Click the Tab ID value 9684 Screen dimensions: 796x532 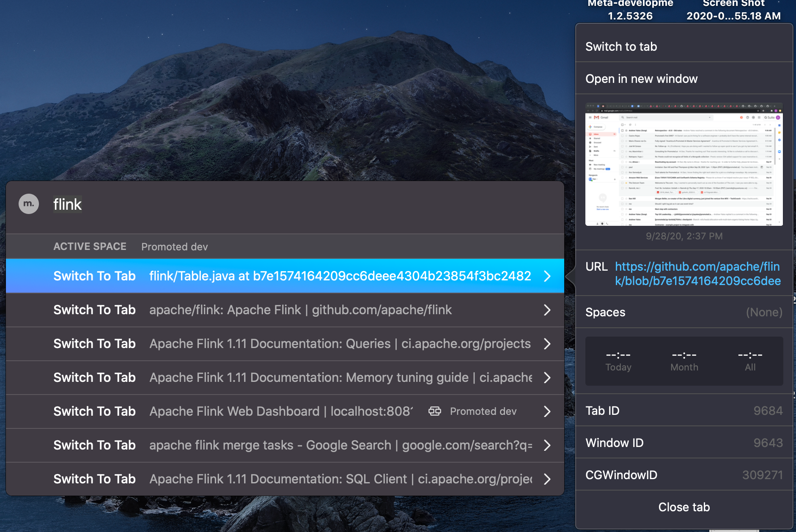(x=768, y=411)
